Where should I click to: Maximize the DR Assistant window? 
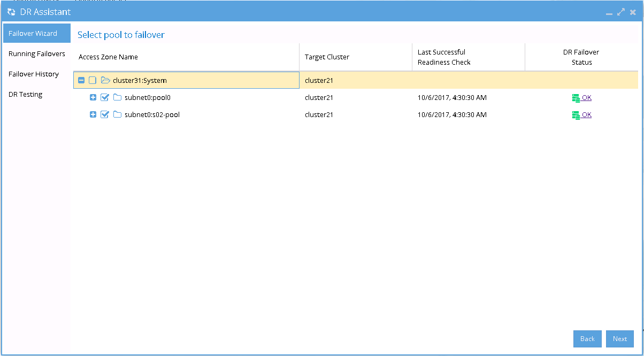[621, 12]
